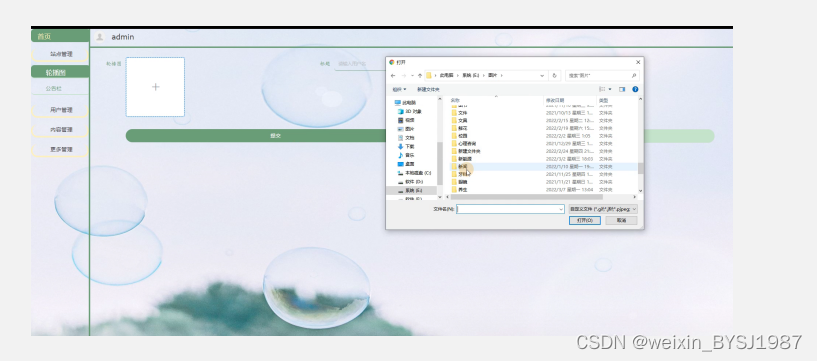Expand the file type filter dropdown
Viewport: 817px width, 361px height.
603,209
